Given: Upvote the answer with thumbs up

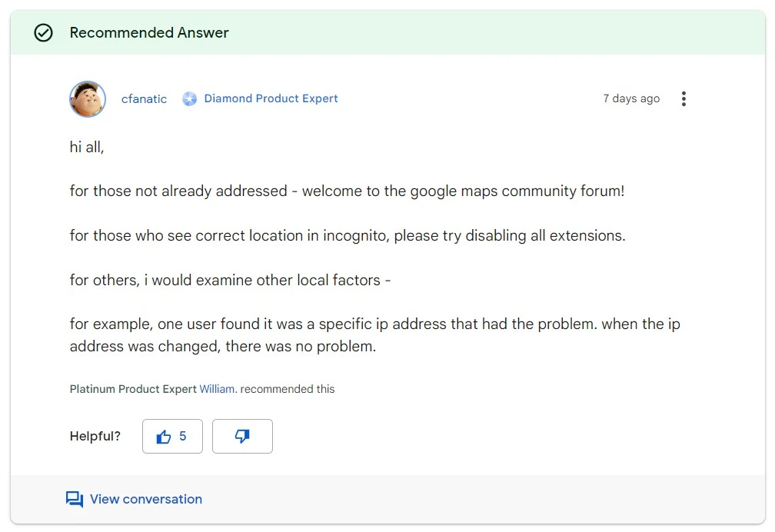Looking at the screenshot, I should 172,437.
